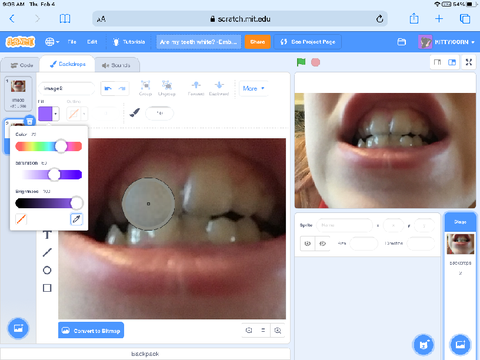
Task: Enter full screen stage mode
Action: [x=469, y=62]
